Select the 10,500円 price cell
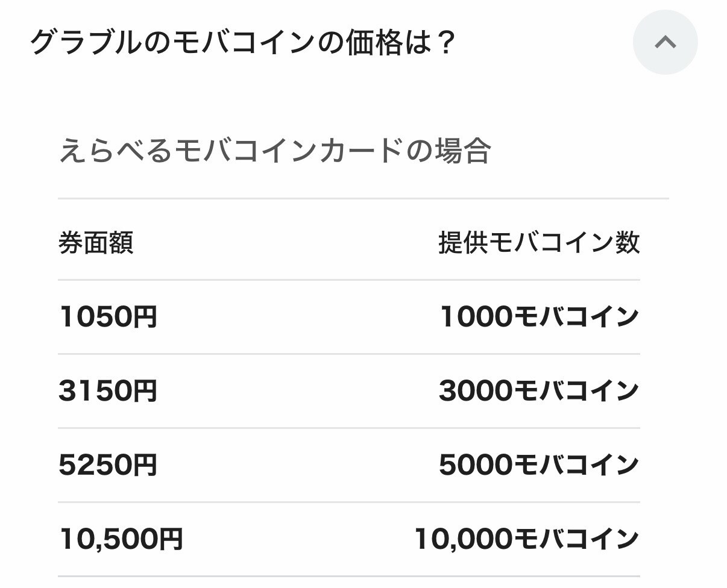 (x=121, y=539)
